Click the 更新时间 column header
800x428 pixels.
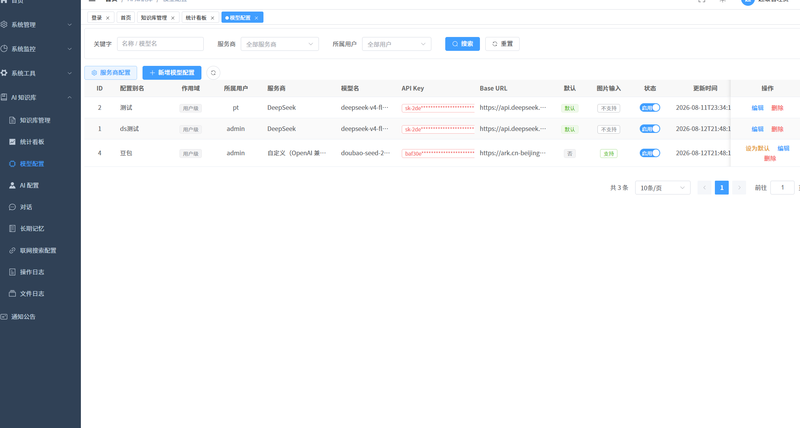pyautogui.click(x=705, y=88)
